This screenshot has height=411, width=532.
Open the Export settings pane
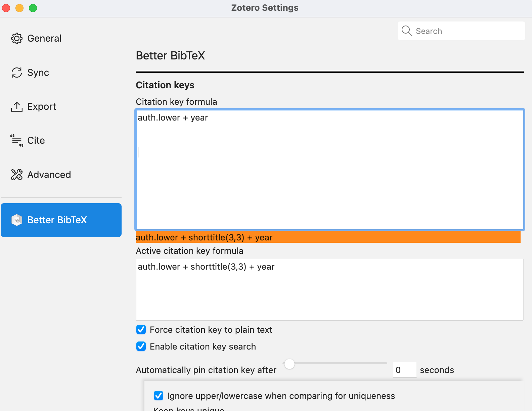pos(61,107)
